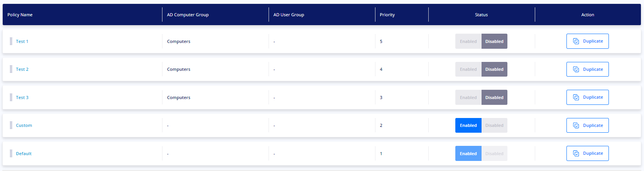644x171 pixels.
Task: Open the Custom policy link
Action: tap(24, 125)
